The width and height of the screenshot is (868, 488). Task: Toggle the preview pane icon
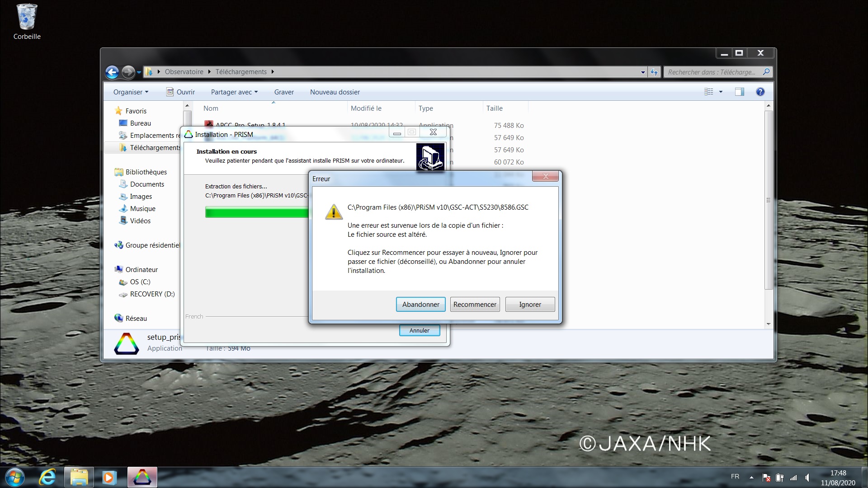739,92
